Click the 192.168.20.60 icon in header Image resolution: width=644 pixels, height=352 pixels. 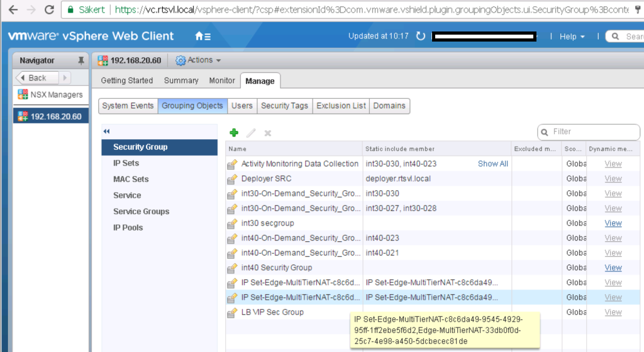click(x=103, y=60)
